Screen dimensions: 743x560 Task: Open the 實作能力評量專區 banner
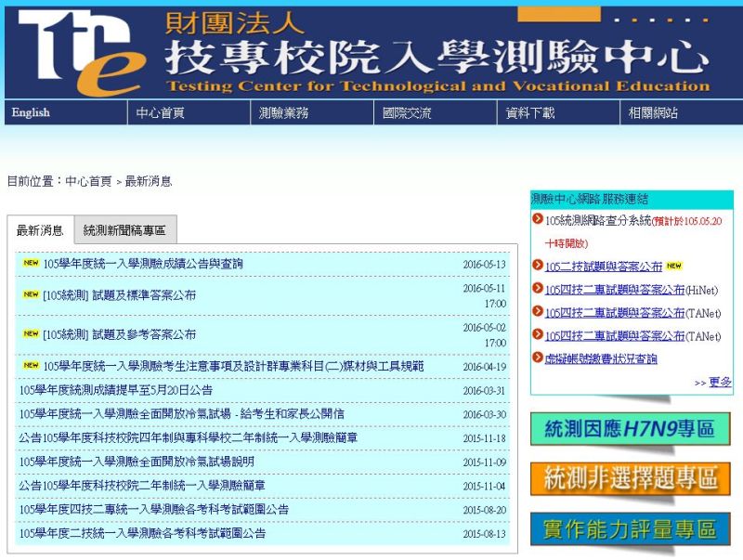[631, 529]
